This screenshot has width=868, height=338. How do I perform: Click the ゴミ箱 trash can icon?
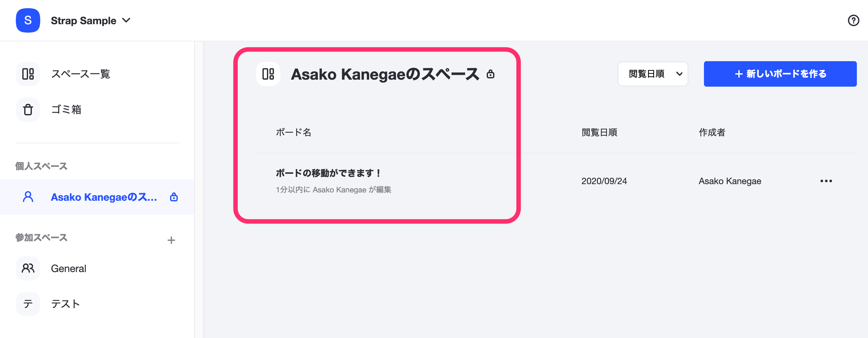[28, 110]
